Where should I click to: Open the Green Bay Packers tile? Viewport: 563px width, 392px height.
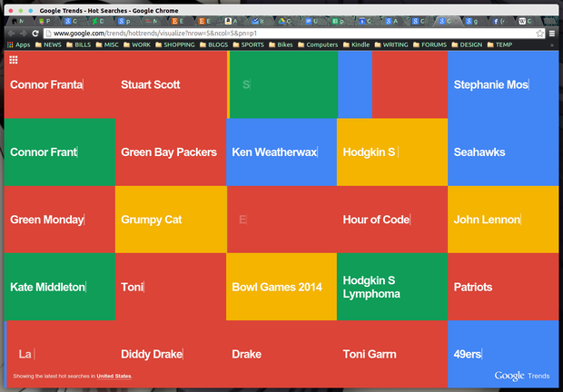click(x=171, y=152)
